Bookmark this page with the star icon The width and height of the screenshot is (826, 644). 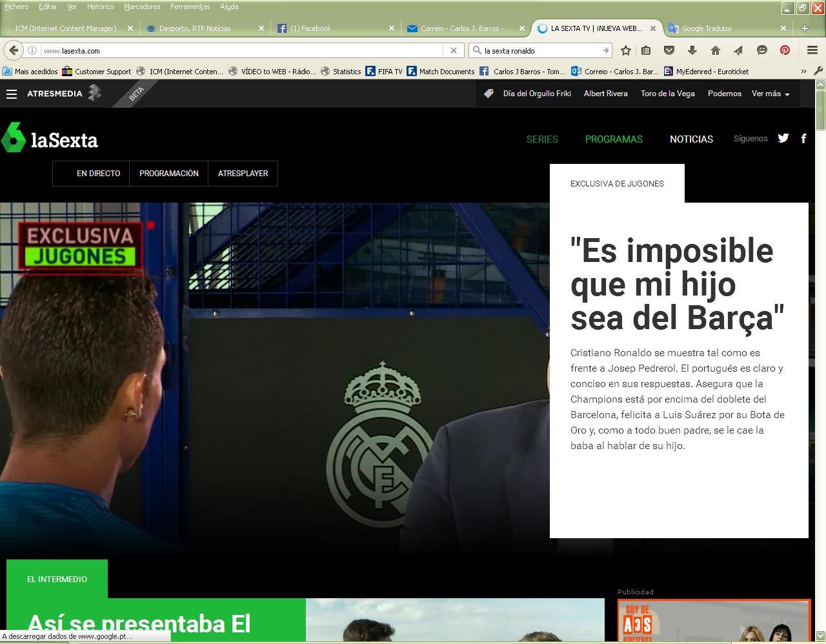click(625, 50)
